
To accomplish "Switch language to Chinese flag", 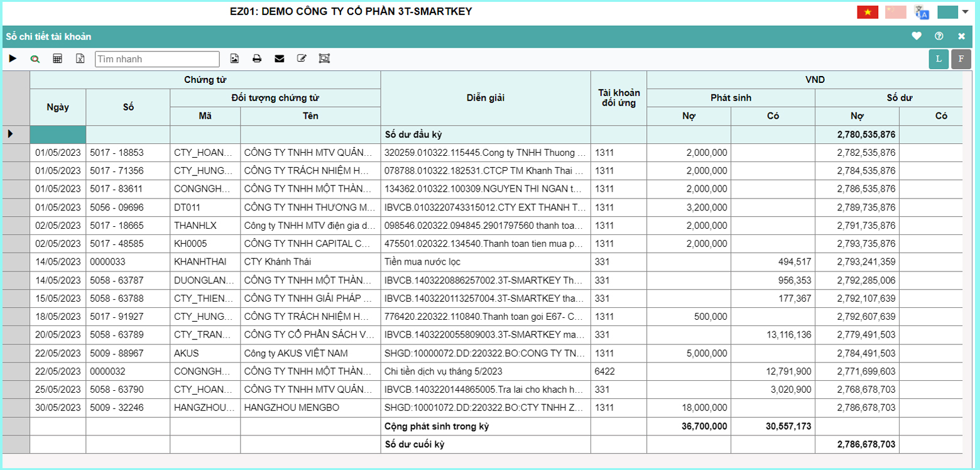I will pyautogui.click(x=895, y=12).
